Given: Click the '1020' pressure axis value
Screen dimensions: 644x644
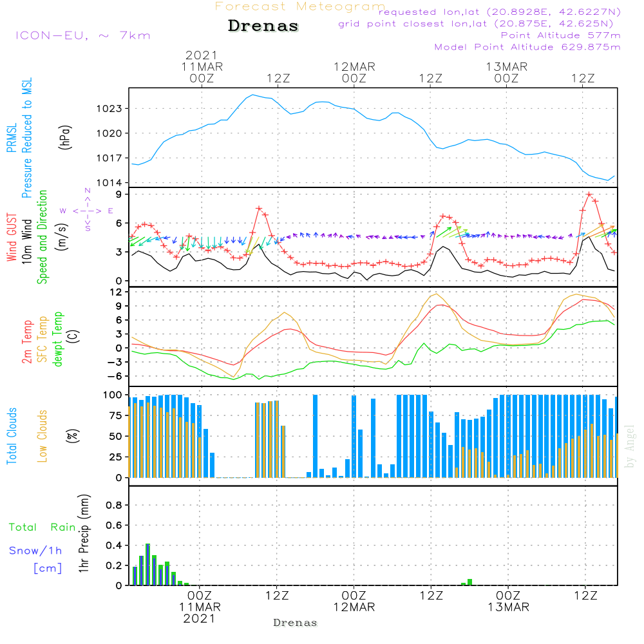Looking at the screenshot, I should tap(109, 133).
